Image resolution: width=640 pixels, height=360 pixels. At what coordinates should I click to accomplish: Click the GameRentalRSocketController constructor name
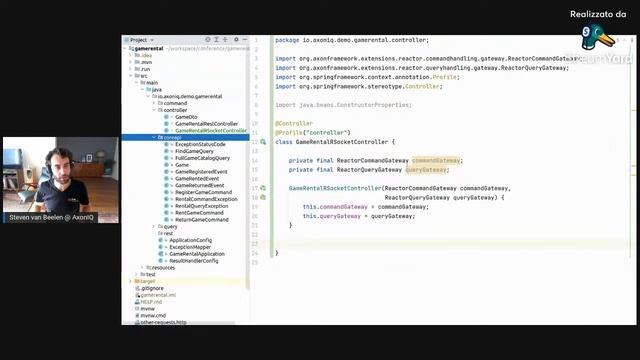tap(335, 188)
